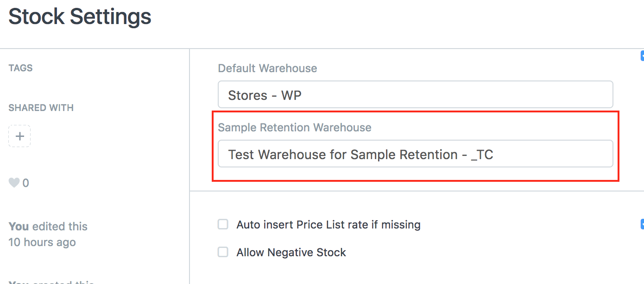Viewport: 644px width, 284px height.
Task: Click the Stock Settings page title
Action: point(80,17)
